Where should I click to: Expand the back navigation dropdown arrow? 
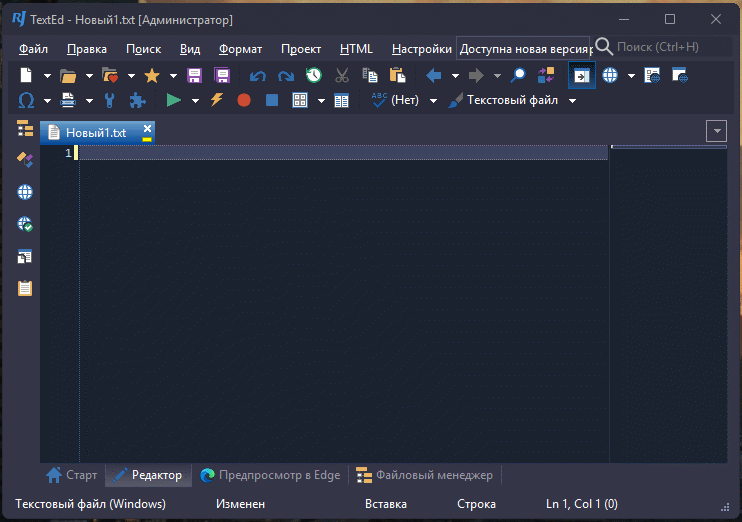pos(455,76)
